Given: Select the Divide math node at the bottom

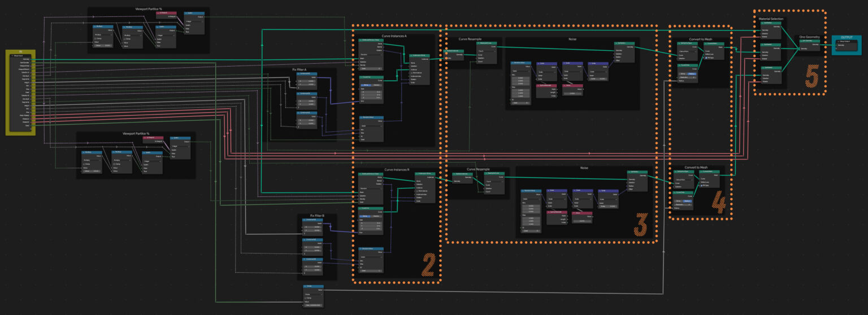Looking at the screenshot, I should pos(313,286).
